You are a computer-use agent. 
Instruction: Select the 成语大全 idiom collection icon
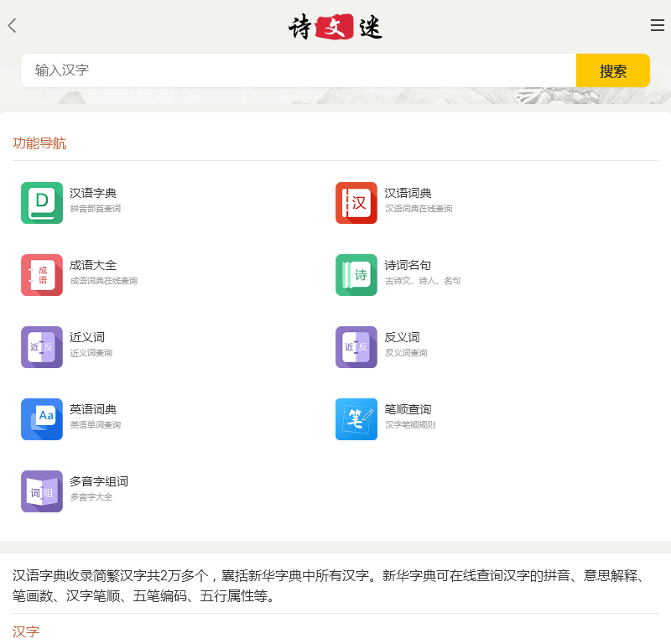[40, 274]
